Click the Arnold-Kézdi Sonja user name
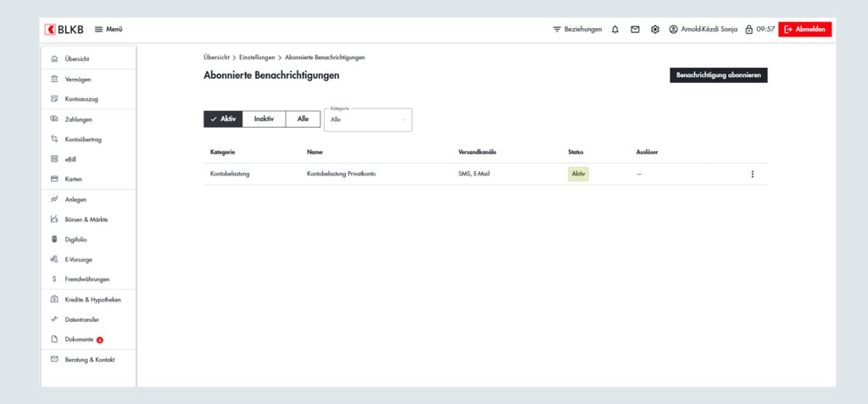This screenshot has width=868, height=404. pyautogui.click(x=709, y=30)
